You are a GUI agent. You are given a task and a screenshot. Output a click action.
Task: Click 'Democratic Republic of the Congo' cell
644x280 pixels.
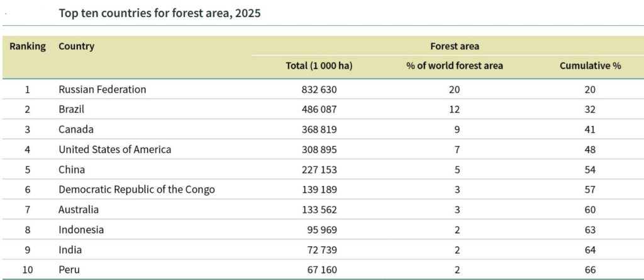tap(136, 190)
